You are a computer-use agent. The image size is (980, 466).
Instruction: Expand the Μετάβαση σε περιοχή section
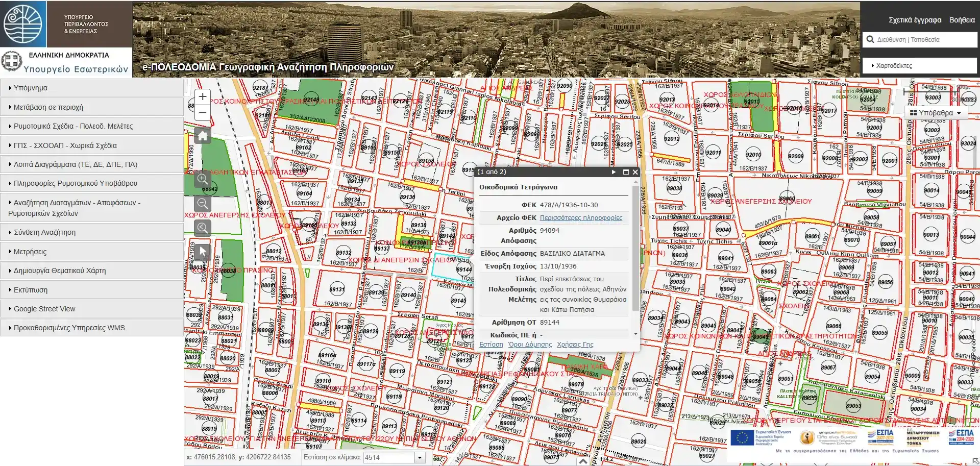click(92, 107)
